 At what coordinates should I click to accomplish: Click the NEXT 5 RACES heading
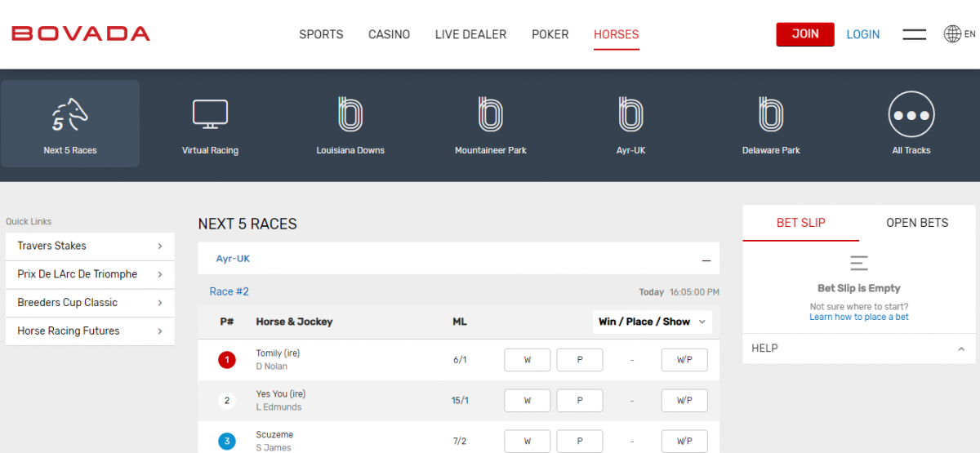247,224
